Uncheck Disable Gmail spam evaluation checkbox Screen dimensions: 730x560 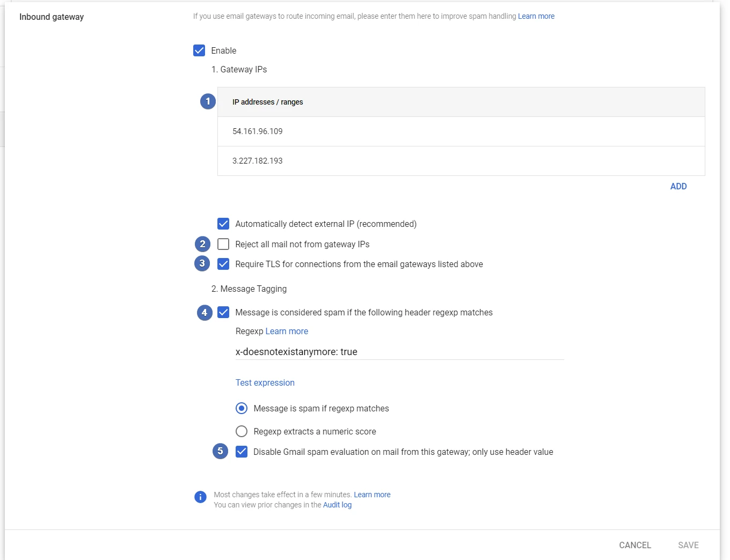(242, 452)
